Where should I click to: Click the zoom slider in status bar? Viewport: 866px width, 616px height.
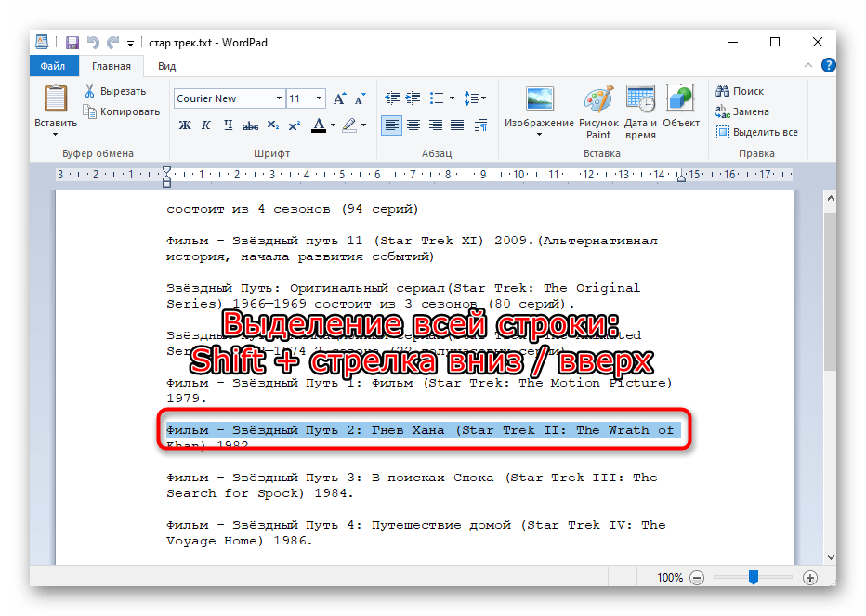pyautogui.click(x=753, y=577)
